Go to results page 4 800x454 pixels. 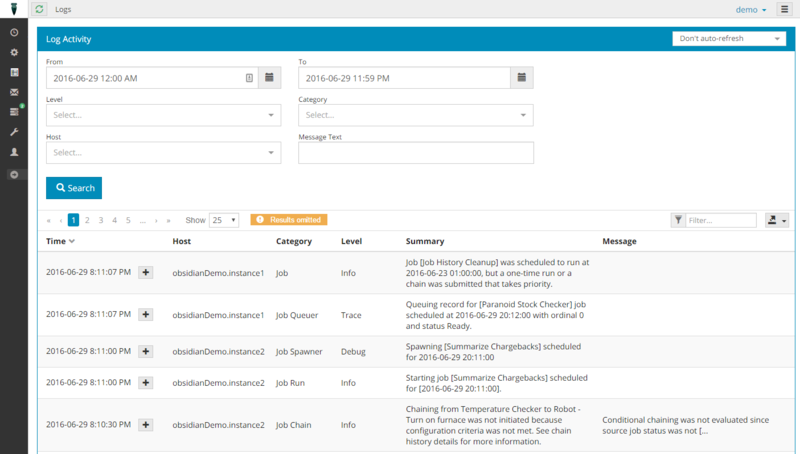click(x=114, y=220)
